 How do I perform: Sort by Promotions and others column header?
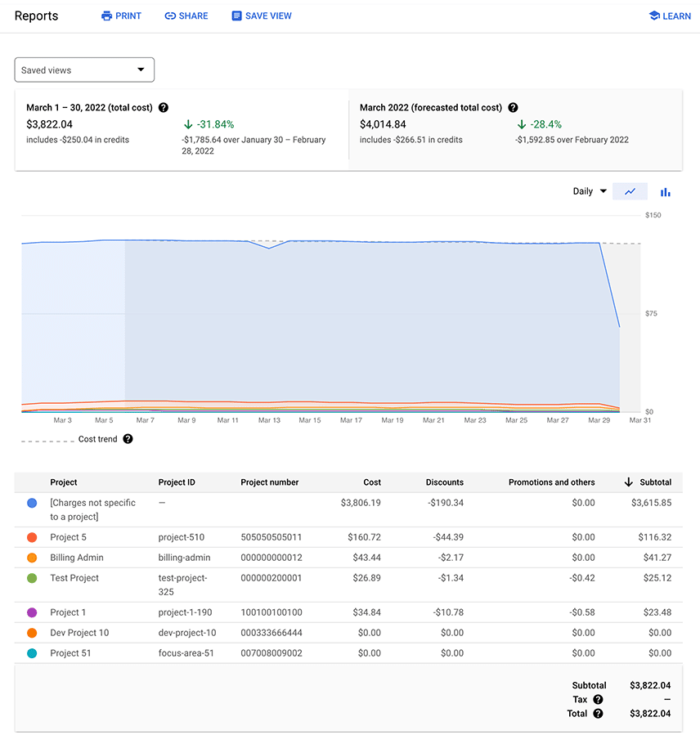551,482
